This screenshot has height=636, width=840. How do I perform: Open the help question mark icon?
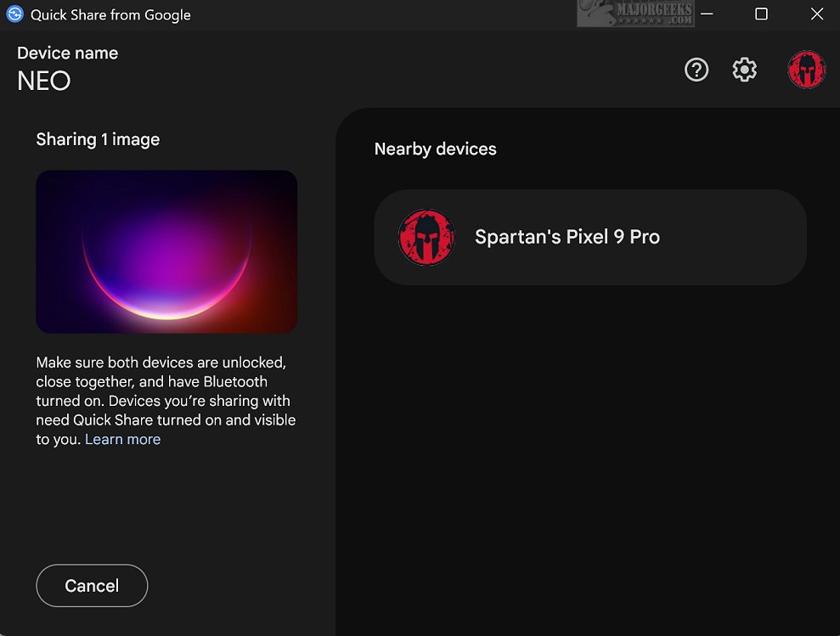coord(696,70)
